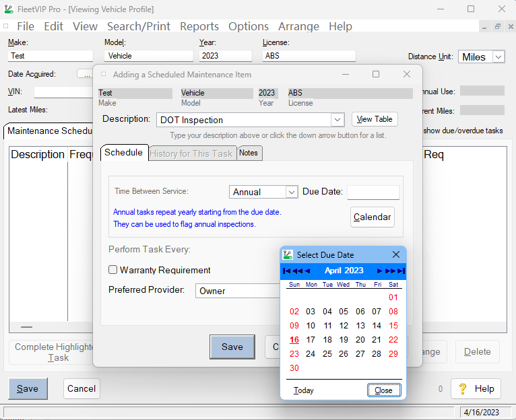Open the Distance Unit Miles dropdown
This screenshot has height=420, width=516.
pyautogui.click(x=498, y=57)
